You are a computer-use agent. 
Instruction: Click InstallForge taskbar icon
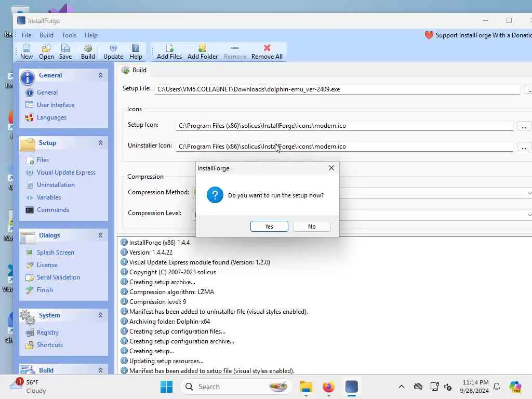click(352, 387)
